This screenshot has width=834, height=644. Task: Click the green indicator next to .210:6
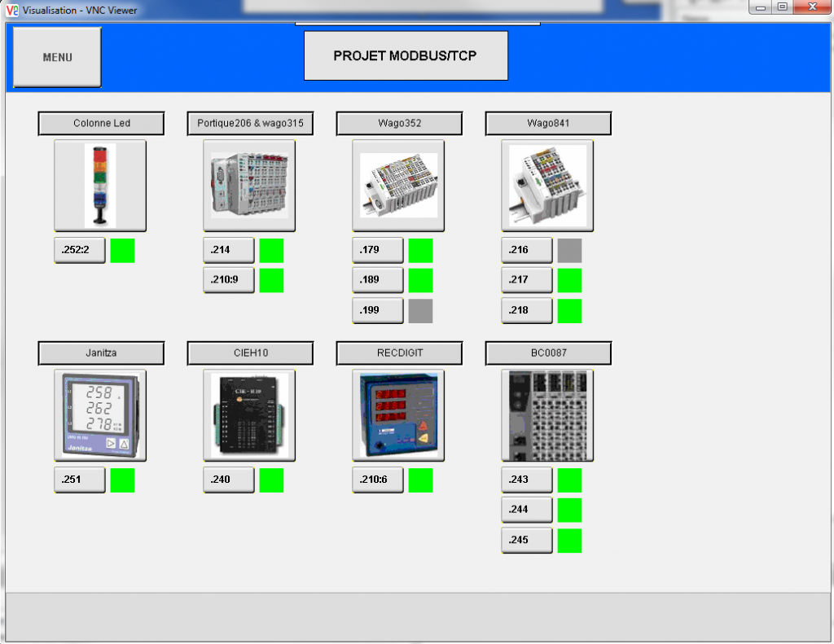click(x=420, y=480)
